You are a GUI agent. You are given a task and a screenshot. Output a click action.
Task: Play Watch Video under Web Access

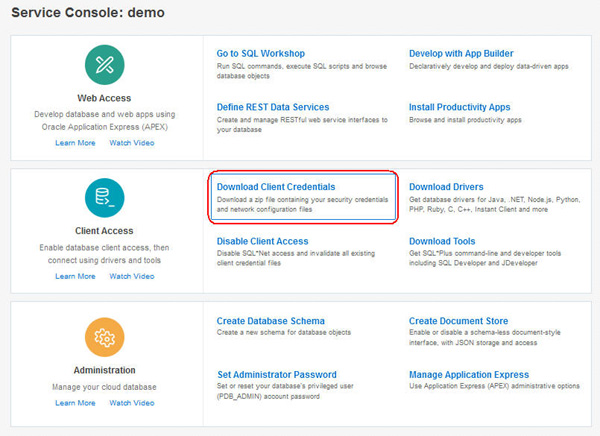pos(132,143)
